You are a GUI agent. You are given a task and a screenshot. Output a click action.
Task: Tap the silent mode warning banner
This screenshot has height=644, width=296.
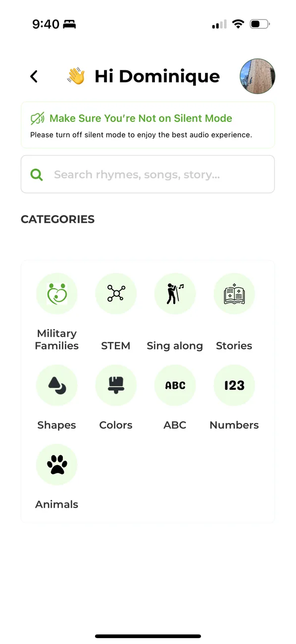(x=148, y=125)
